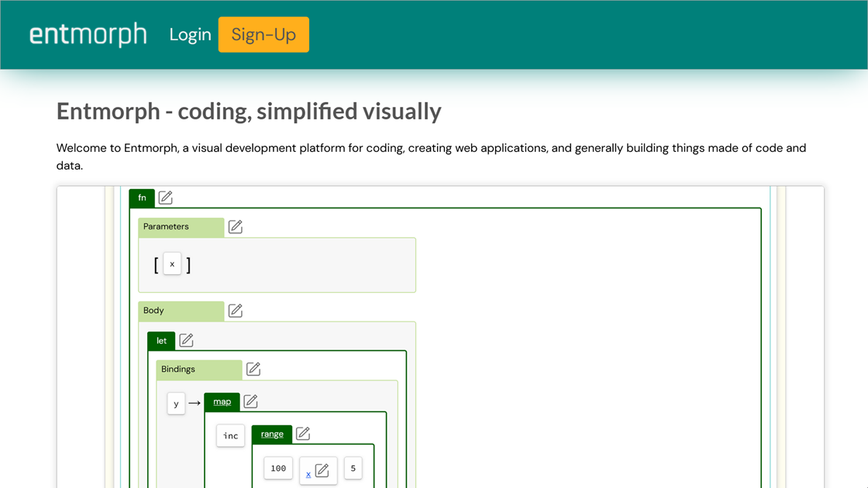Edit the fn block via pencil icon
868x488 pixels.
(165, 198)
